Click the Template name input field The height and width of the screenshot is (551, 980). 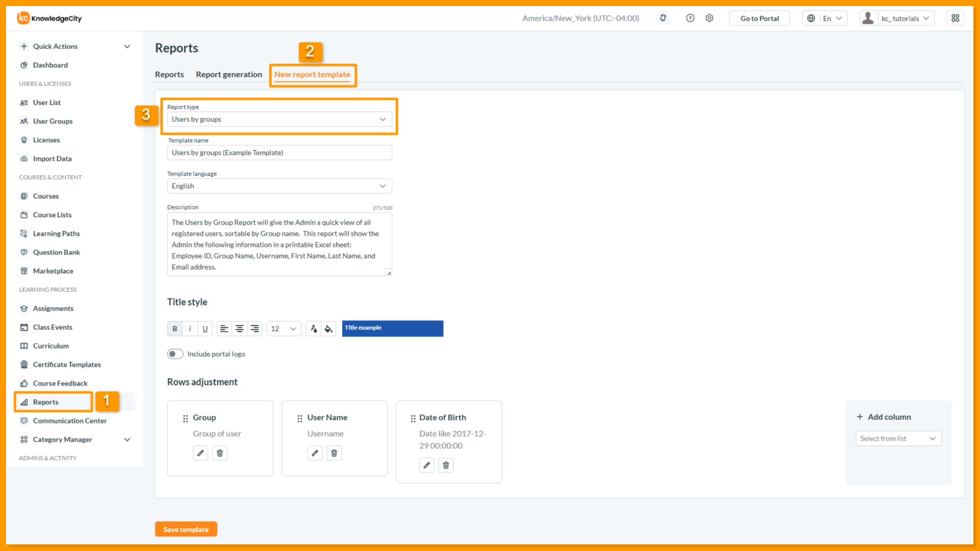click(x=279, y=153)
